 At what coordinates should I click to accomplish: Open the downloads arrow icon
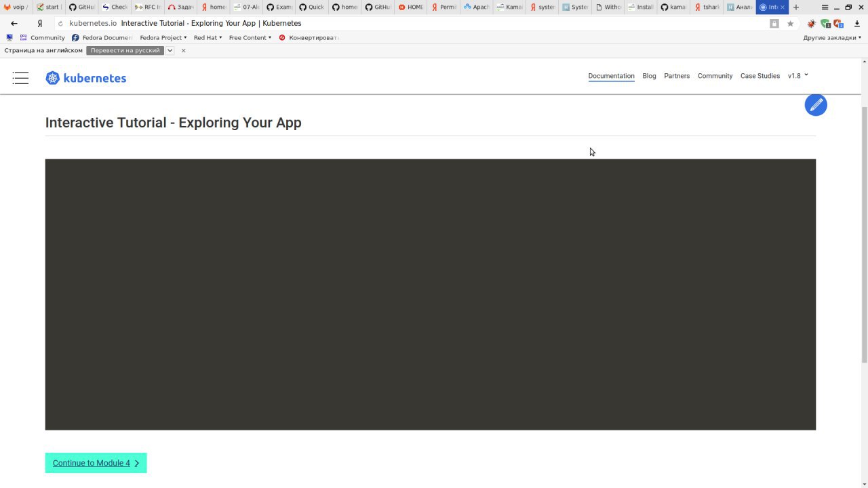click(857, 23)
